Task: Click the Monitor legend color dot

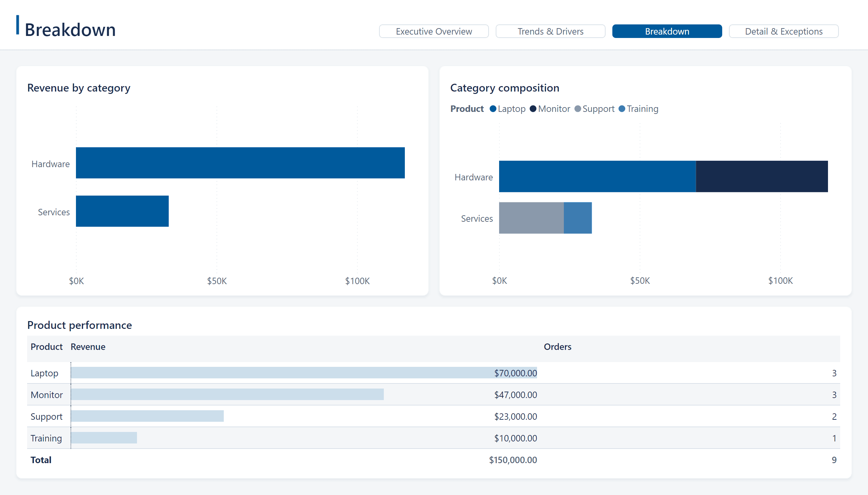Action: click(x=533, y=109)
